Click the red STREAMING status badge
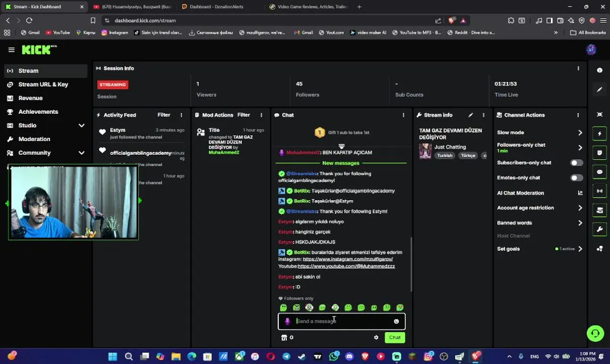The width and height of the screenshot is (610, 364). pyautogui.click(x=112, y=84)
